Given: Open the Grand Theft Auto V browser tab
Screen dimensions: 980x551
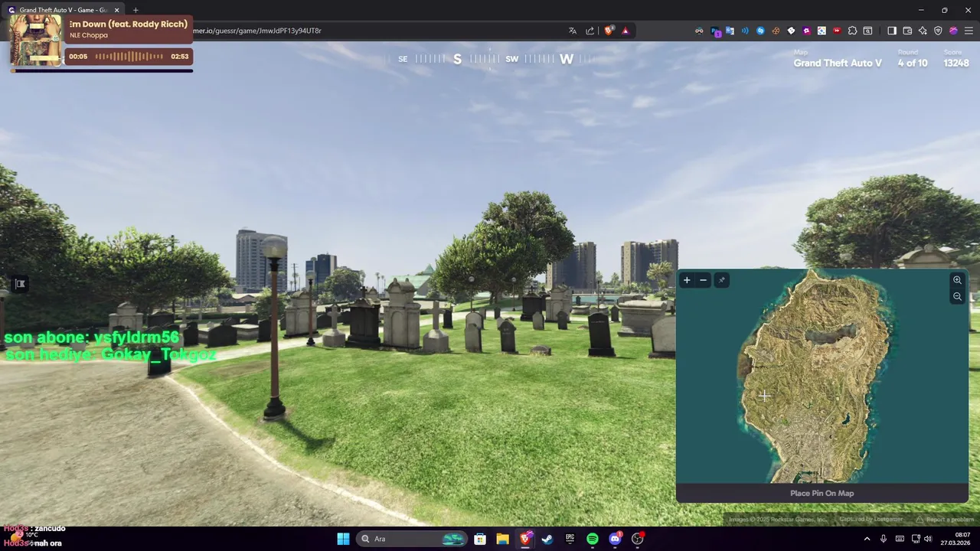Looking at the screenshot, I should [63, 10].
